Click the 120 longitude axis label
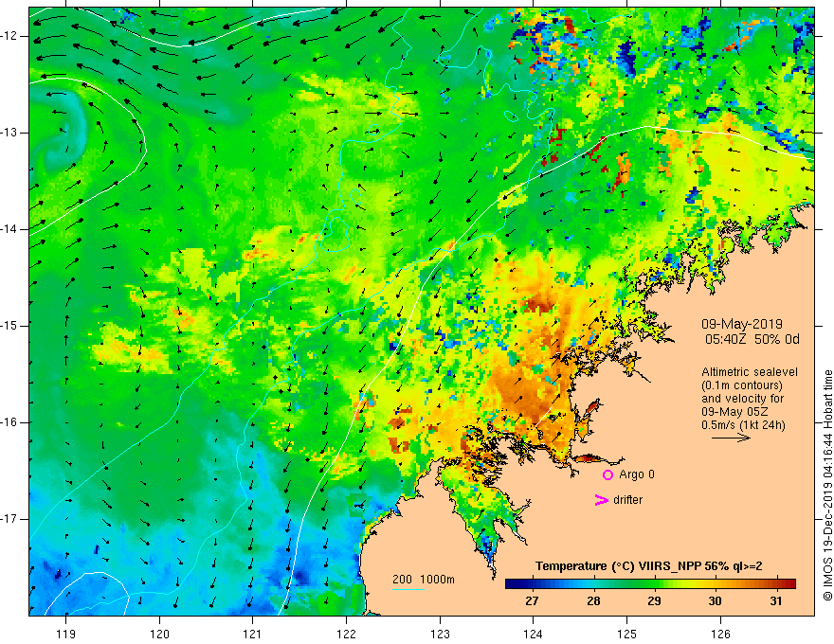 (159, 634)
